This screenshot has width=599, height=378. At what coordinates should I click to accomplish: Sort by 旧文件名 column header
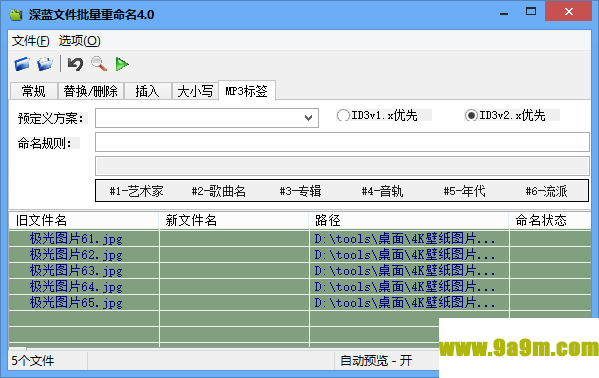click(x=84, y=220)
